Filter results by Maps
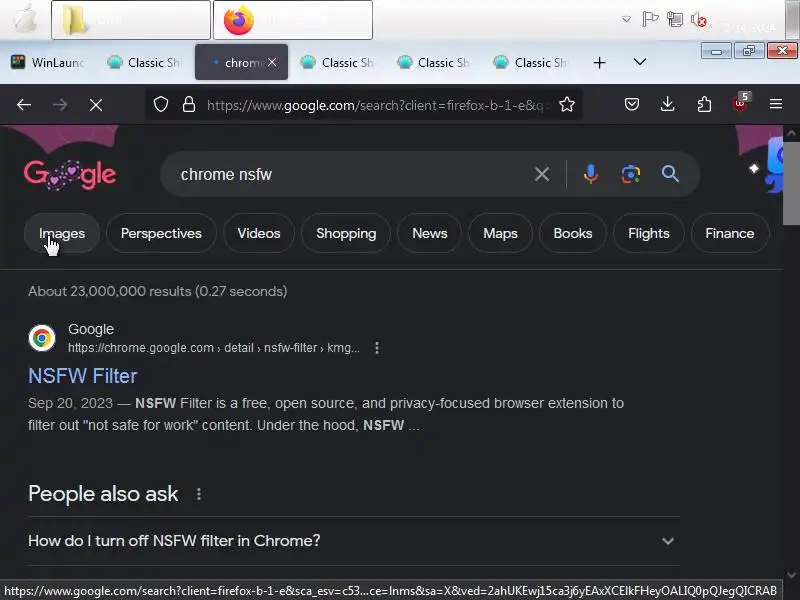 500,234
